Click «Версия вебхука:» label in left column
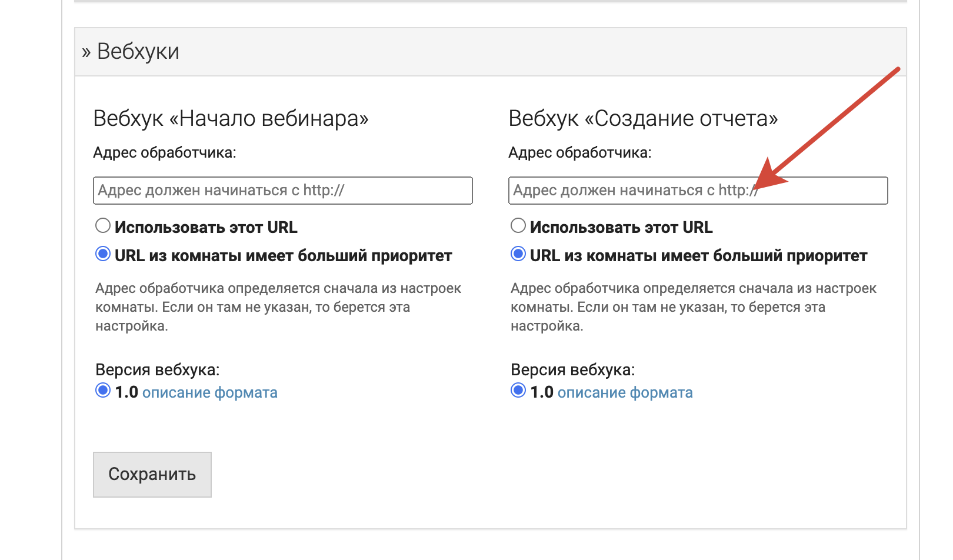 pyautogui.click(x=158, y=370)
